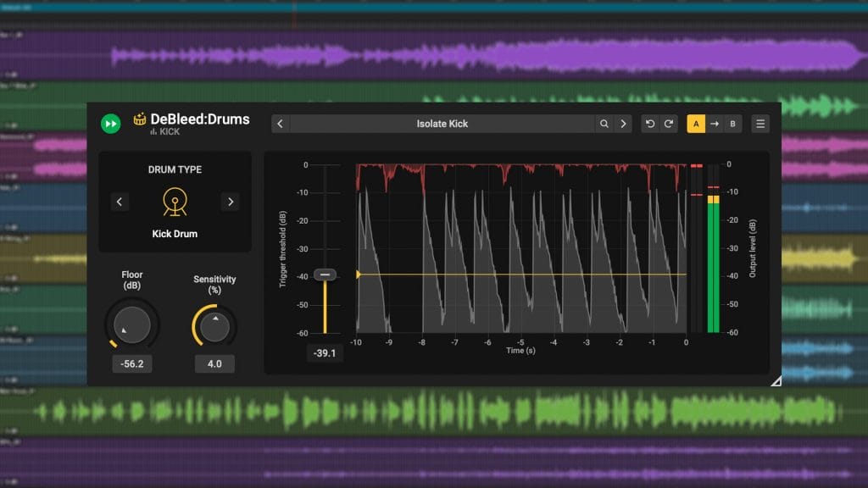
Task: Click the Kick Drum type icon
Action: (x=175, y=201)
